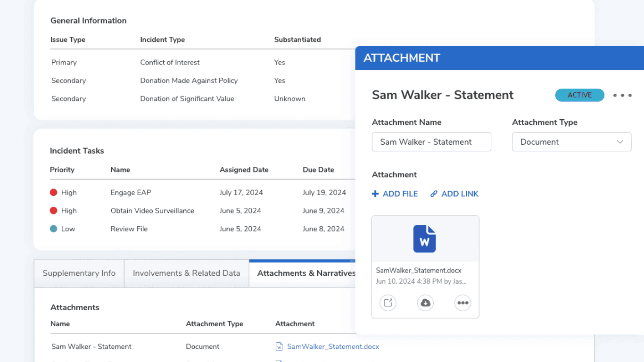The image size is (644, 362).
Task: Click plus icon to add file
Action: pyautogui.click(x=375, y=194)
